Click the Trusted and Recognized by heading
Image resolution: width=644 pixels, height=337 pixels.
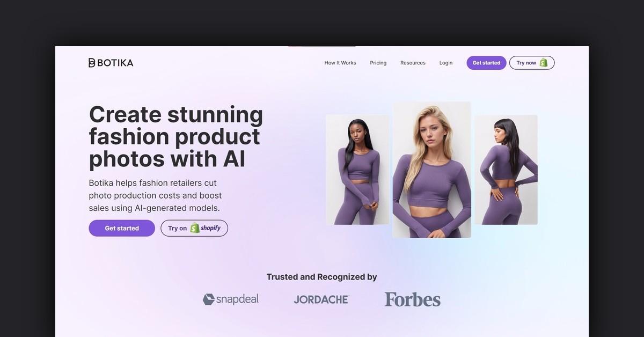pyautogui.click(x=322, y=277)
